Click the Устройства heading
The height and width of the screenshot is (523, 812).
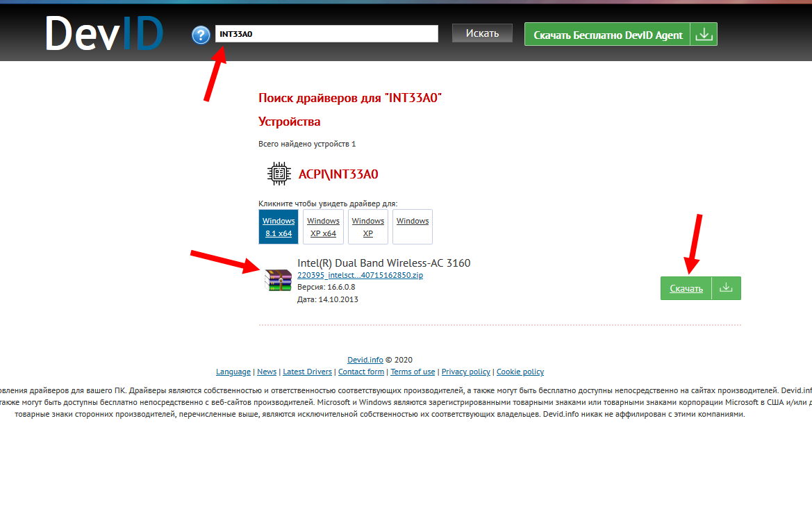pyautogui.click(x=290, y=122)
